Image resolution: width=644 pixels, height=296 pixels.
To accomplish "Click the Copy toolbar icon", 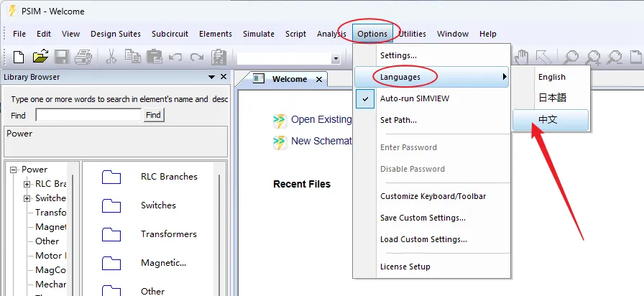I will click(133, 57).
